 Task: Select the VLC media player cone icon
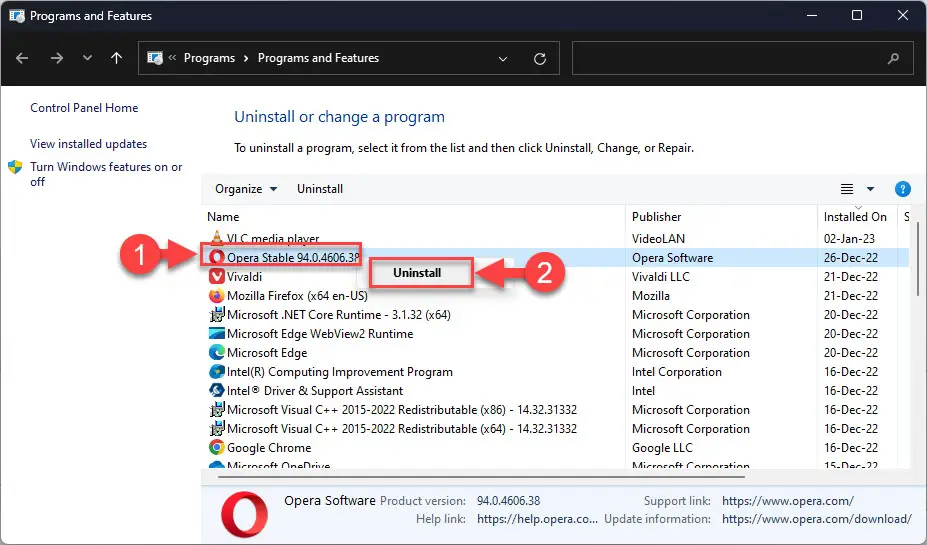pyautogui.click(x=217, y=238)
